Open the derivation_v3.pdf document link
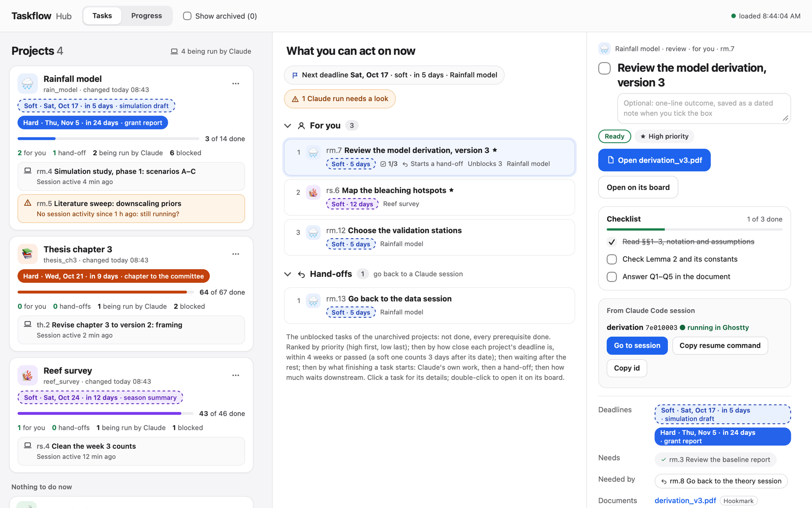This screenshot has width=812, height=508. (x=685, y=501)
